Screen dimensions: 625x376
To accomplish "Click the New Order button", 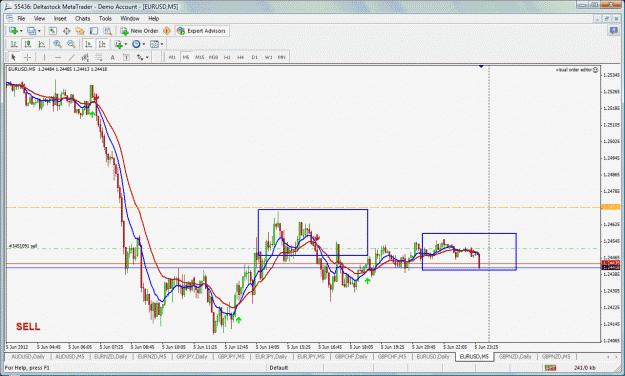I will tap(140, 31).
